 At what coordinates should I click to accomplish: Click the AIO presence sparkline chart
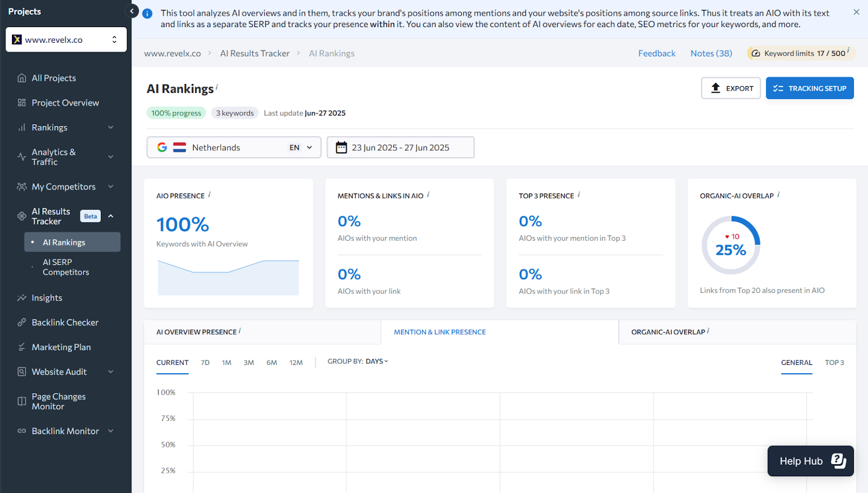pyautogui.click(x=228, y=278)
